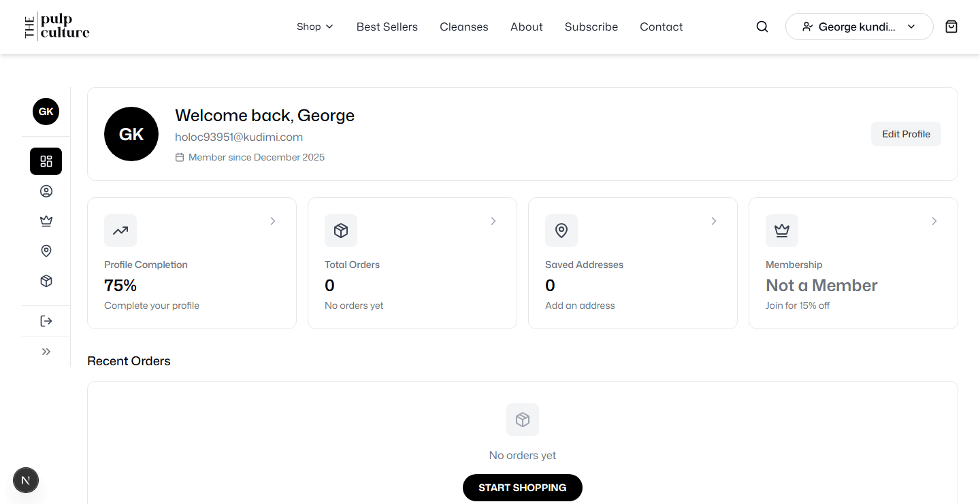Click the logout icon in sidebar
The height and width of the screenshot is (504, 980).
[46, 321]
